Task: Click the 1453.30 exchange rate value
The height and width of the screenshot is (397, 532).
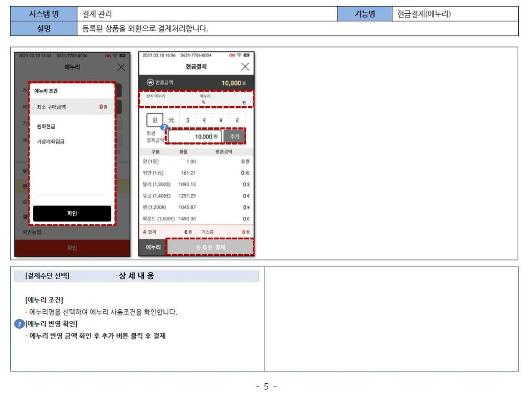Action: 187,219
